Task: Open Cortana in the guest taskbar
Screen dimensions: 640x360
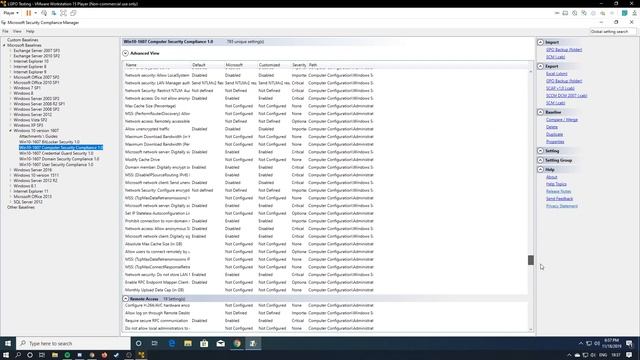Action: point(138,344)
